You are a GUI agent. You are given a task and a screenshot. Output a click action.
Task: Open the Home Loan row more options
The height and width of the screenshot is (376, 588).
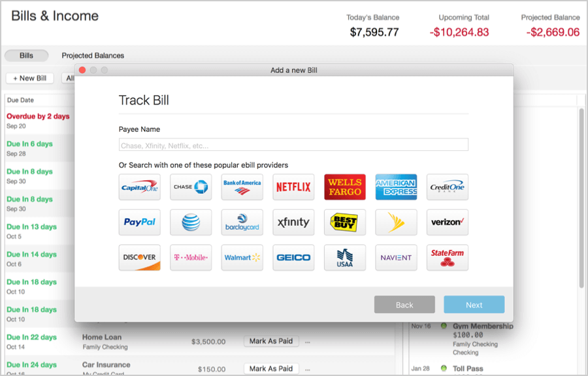[308, 342]
